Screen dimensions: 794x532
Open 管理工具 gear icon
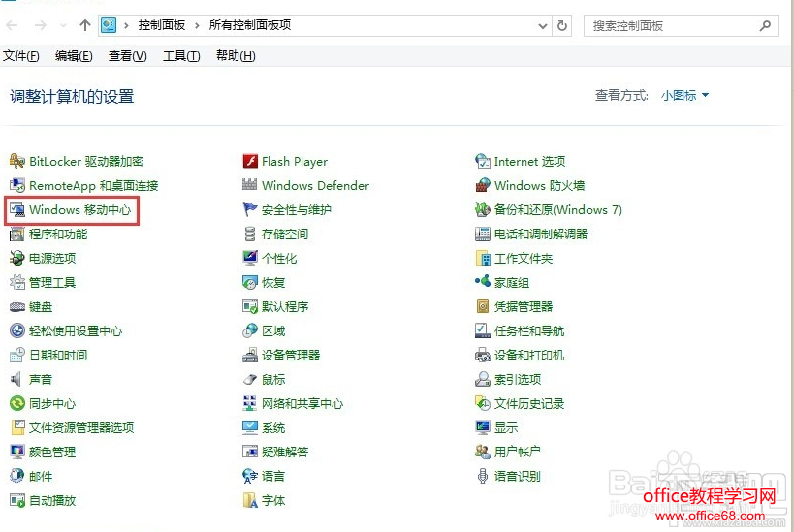(x=16, y=282)
